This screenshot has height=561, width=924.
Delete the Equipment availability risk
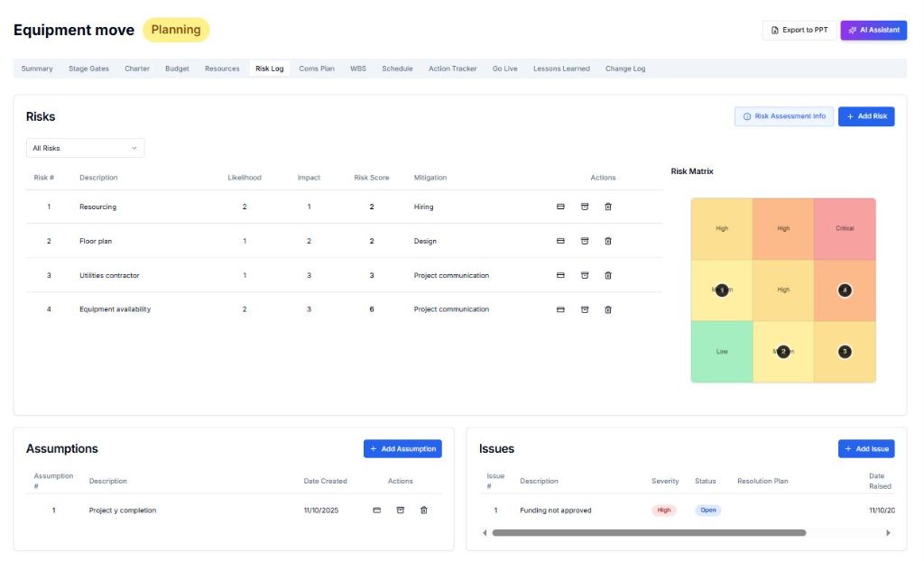(x=607, y=309)
